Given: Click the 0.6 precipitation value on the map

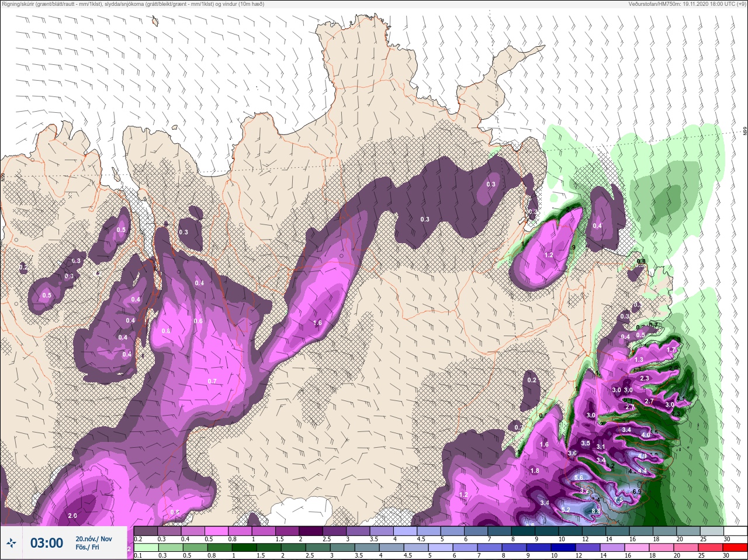Looking at the screenshot, I should pyautogui.click(x=198, y=321).
